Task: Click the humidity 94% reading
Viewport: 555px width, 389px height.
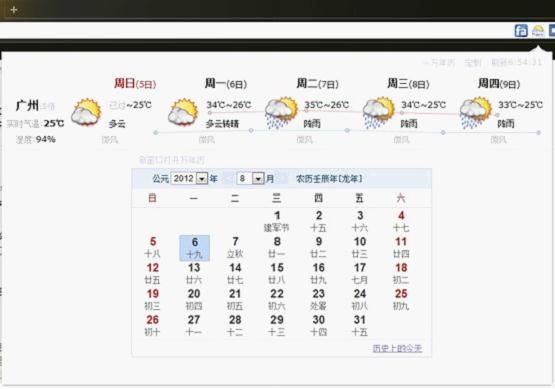Action: 36,139
